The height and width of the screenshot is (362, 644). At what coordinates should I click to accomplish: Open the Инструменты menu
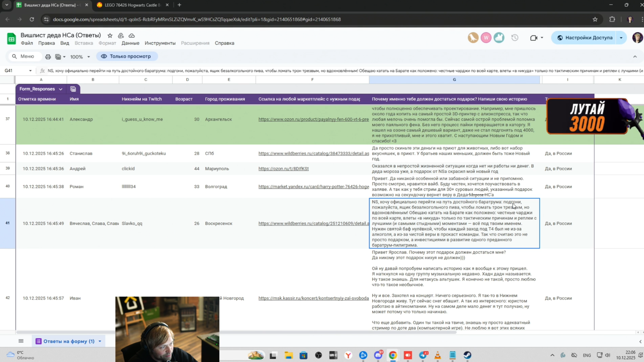[x=160, y=43]
